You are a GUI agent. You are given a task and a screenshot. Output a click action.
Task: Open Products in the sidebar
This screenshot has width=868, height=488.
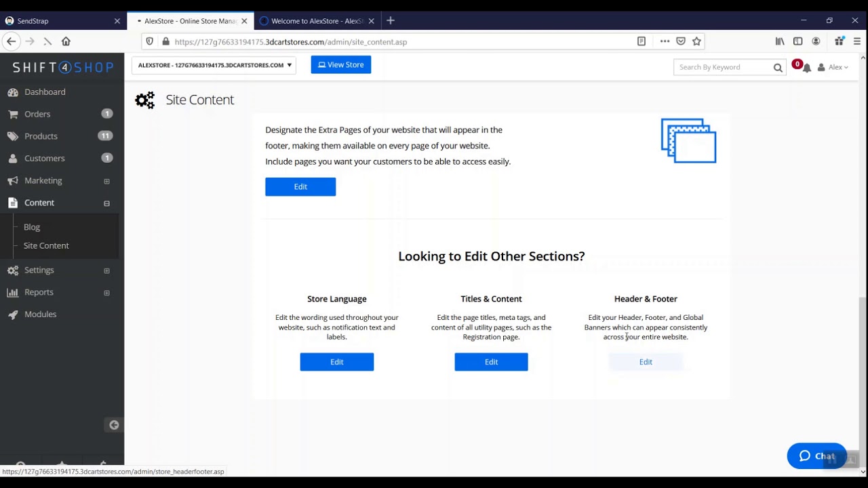tap(41, 136)
